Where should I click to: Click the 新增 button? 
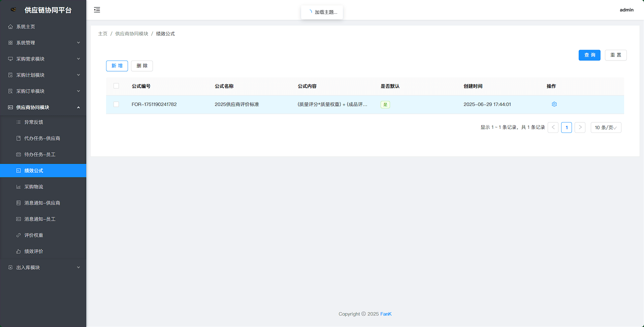[x=117, y=66]
